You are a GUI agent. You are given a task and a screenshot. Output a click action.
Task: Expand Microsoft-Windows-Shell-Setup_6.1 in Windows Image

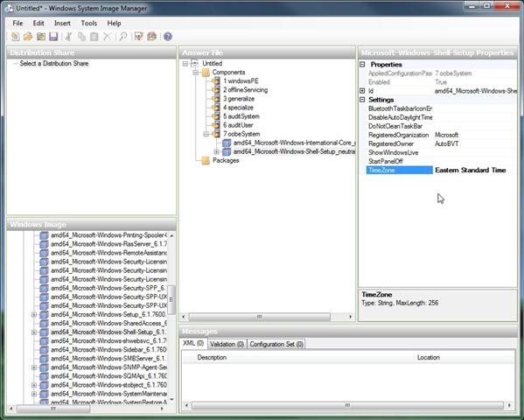[34, 332]
